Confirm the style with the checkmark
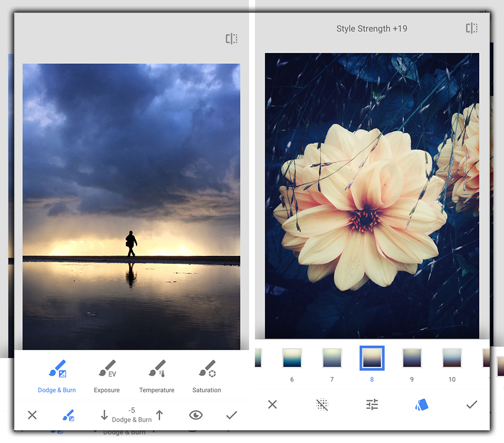Image resolution: width=504 pixels, height=443 pixels. coord(471,404)
